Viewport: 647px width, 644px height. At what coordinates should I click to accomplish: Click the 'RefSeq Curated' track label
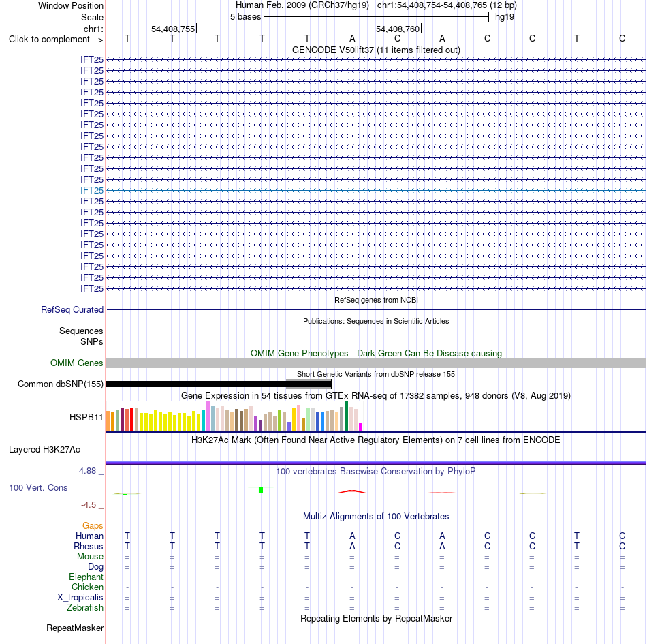pos(72,309)
